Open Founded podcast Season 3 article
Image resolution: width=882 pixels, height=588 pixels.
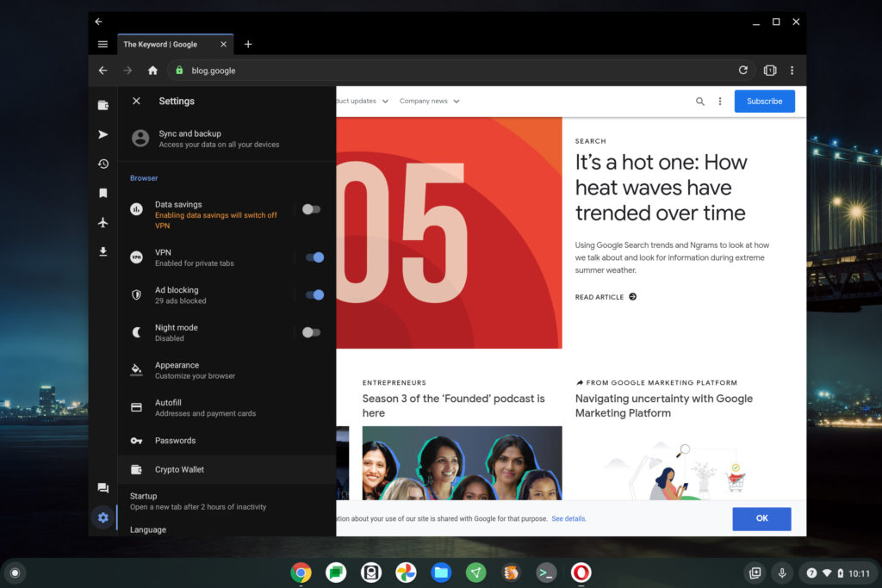[453, 405]
